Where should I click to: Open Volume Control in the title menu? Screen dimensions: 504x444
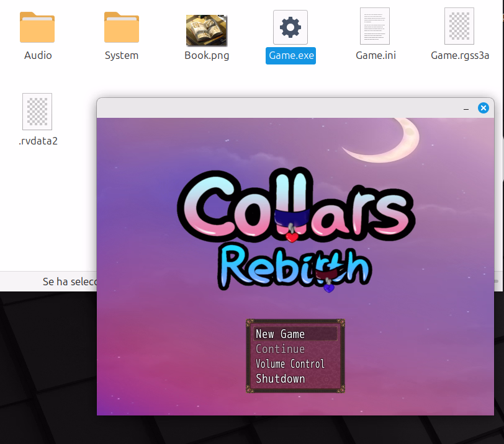point(294,364)
